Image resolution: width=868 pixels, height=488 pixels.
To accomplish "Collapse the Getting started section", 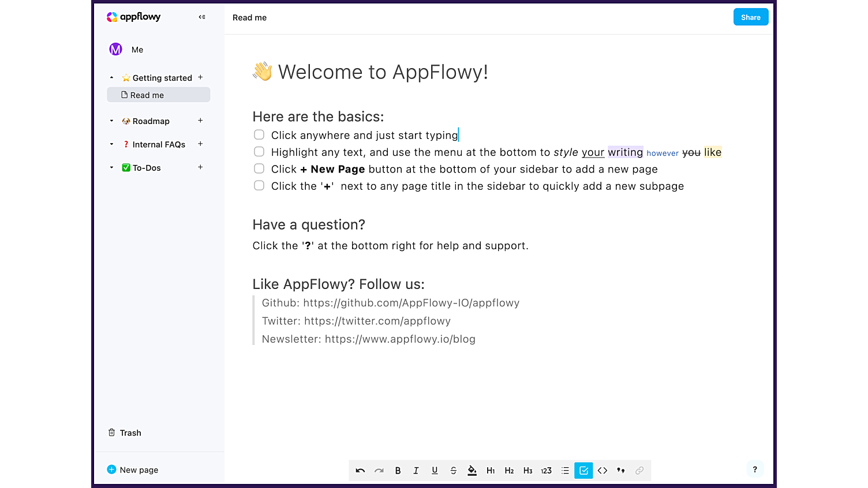I will coord(111,77).
